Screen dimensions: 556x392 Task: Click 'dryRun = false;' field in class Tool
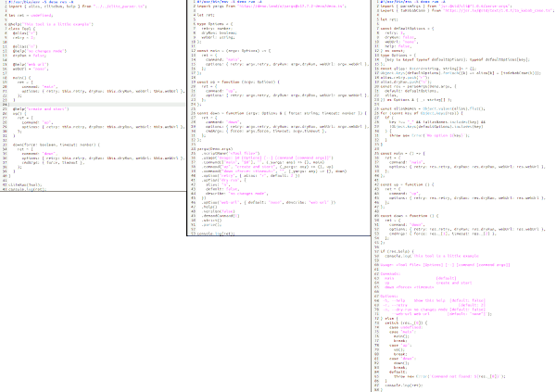[30, 56]
